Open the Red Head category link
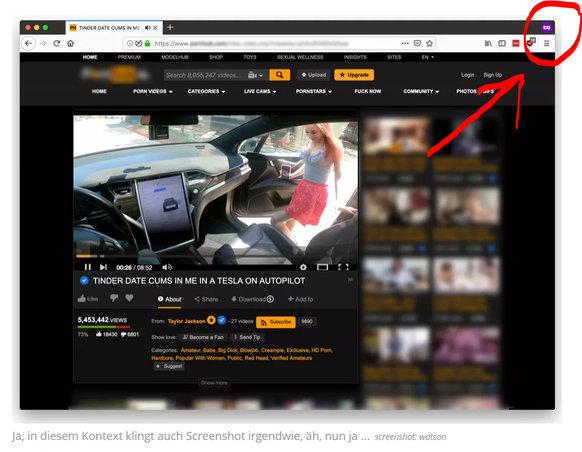582x452 pixels. (x=256, y=358)
